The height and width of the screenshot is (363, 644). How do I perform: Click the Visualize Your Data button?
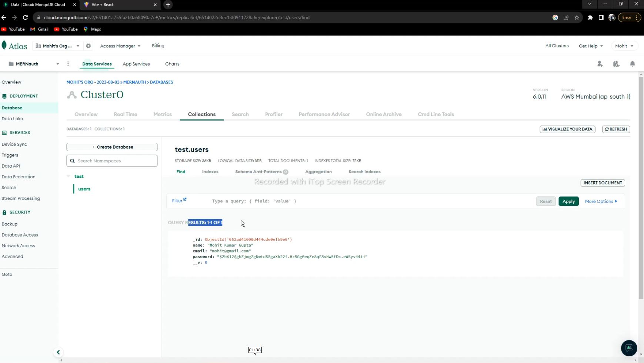[567, 129]
